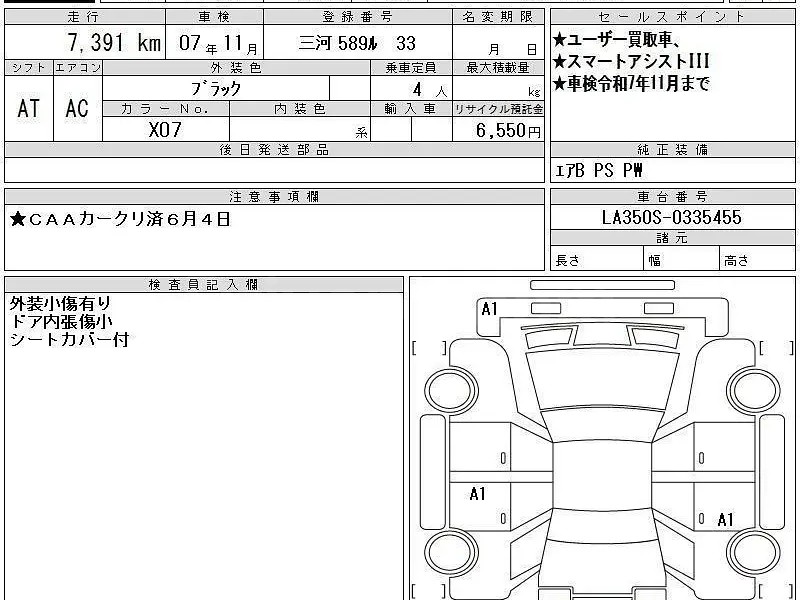Click the A1 damage mark beside front bumper
Screen dimensions: 800x600
point(489,309)
